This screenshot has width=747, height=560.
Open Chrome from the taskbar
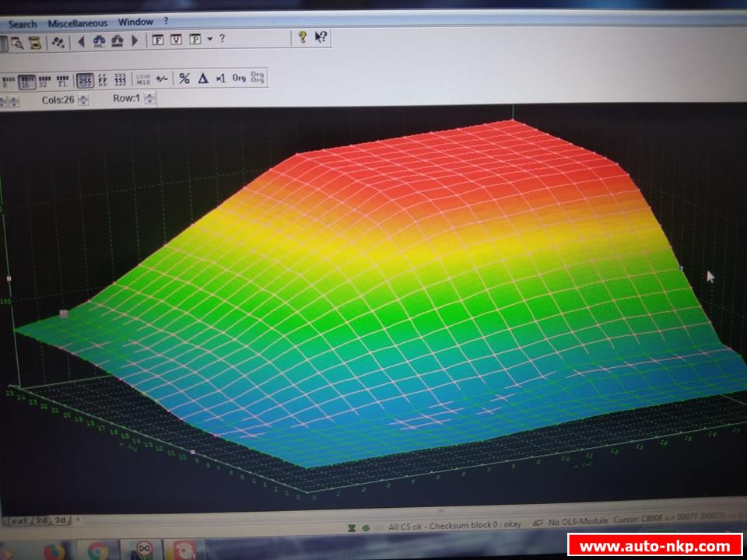click(x=98, y=551)
